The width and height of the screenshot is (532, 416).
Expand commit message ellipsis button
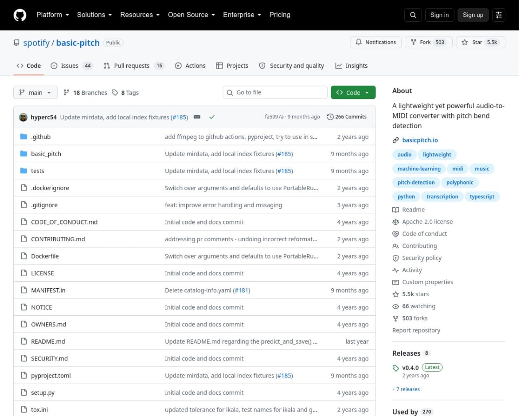197,117
